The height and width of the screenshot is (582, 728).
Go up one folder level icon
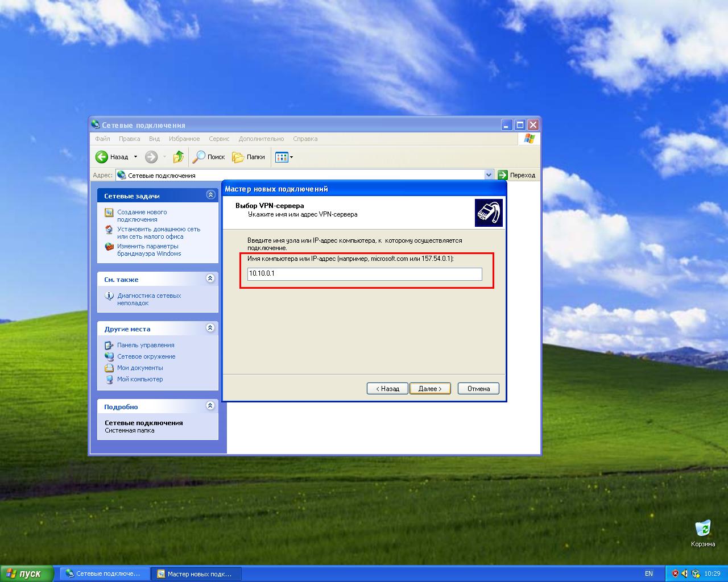point(179,157)
